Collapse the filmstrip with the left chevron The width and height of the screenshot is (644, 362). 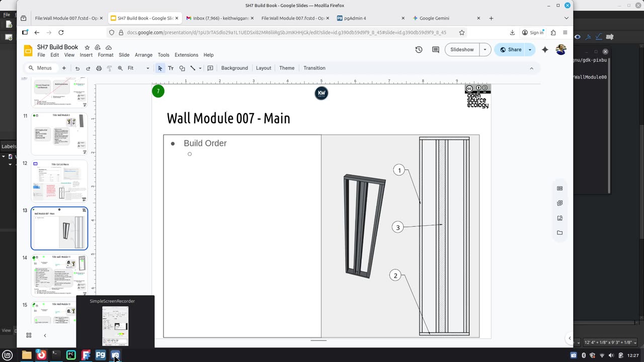[x=45, y=335]
